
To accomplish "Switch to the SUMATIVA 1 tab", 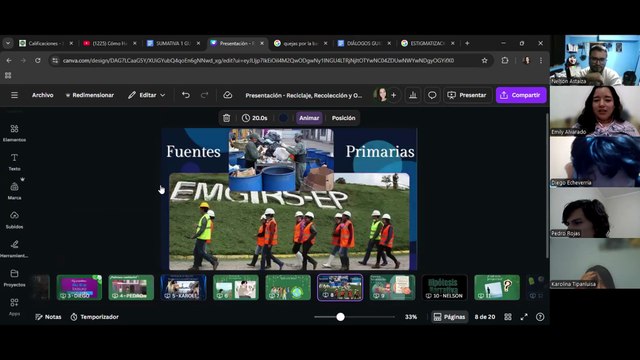I will [172, 43].
